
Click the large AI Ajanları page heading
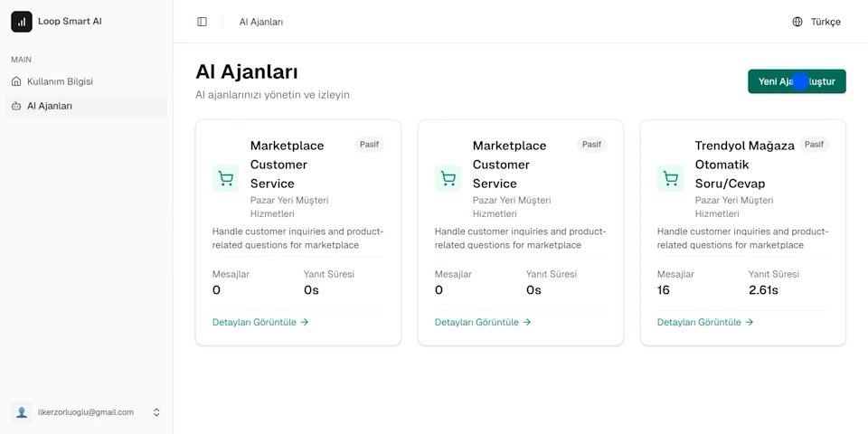coord(247,72)
